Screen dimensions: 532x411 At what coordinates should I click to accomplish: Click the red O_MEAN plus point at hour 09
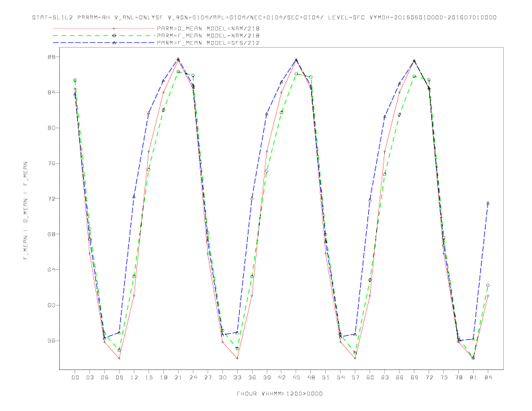coord(119,358)
